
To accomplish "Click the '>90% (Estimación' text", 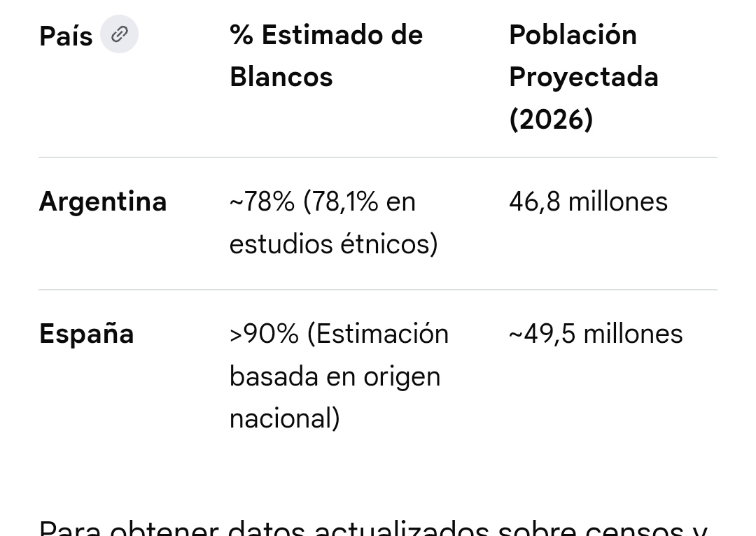I will point(339,334).
